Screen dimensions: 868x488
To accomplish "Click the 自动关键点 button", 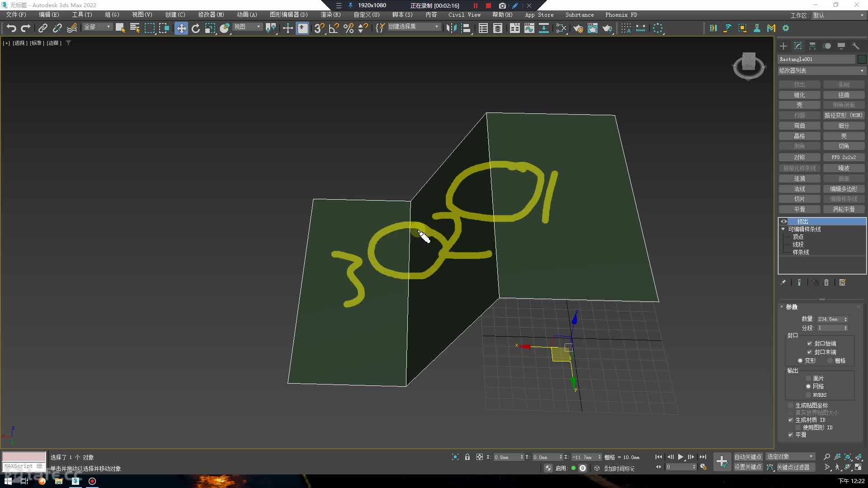I will click(748, 457).
